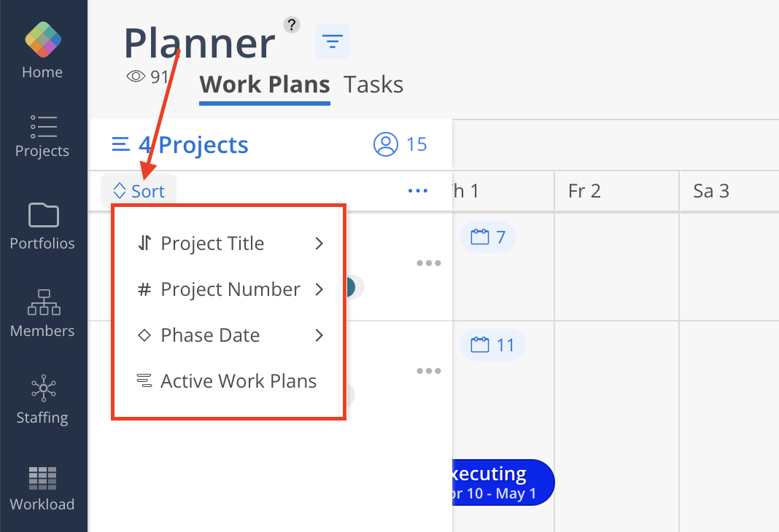Toggle the 4 Projects list menu

coord(121,144)
